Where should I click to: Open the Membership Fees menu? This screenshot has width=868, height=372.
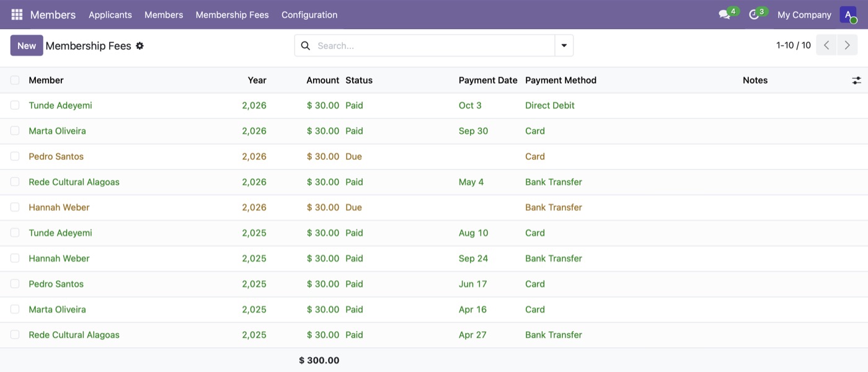tap(232, 14)
